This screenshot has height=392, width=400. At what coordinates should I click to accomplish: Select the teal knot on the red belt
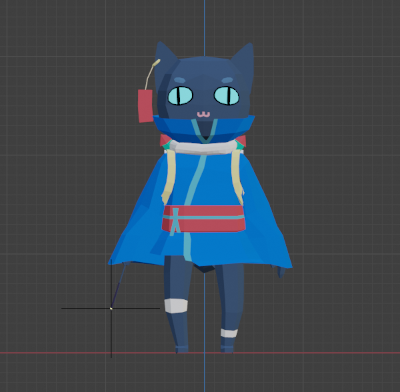175,221
